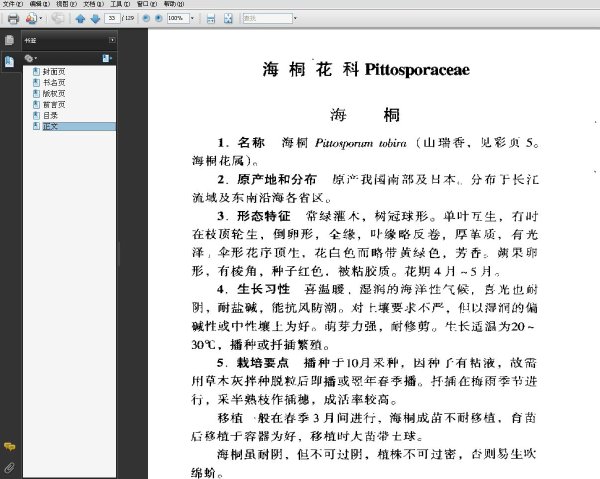
Task: Click the zoom out button
Action: (146, 18)
